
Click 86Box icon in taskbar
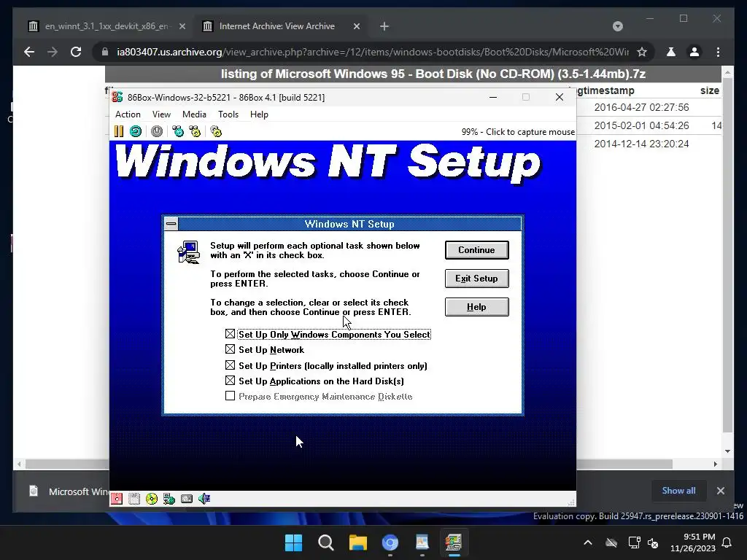pyautogui.click(x=454, y=542)
